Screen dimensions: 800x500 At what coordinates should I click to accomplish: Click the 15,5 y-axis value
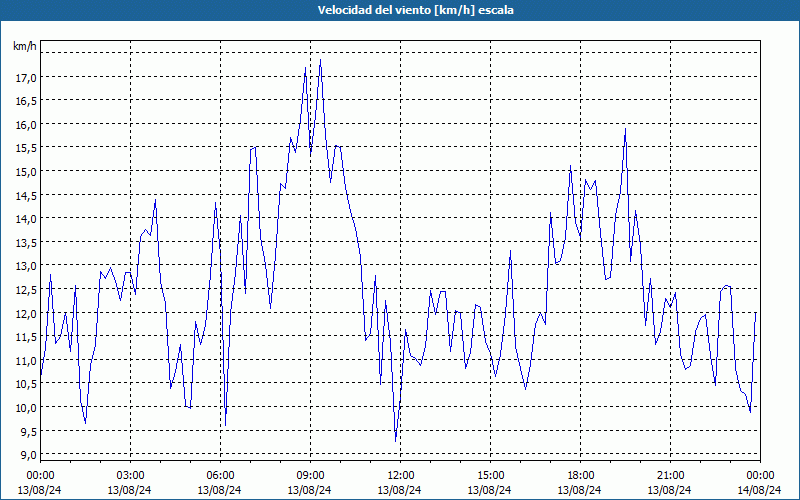(27, 148)
